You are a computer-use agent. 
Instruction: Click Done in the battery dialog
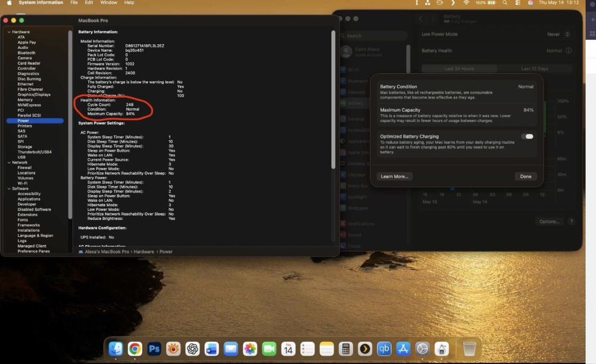point(526,176)
